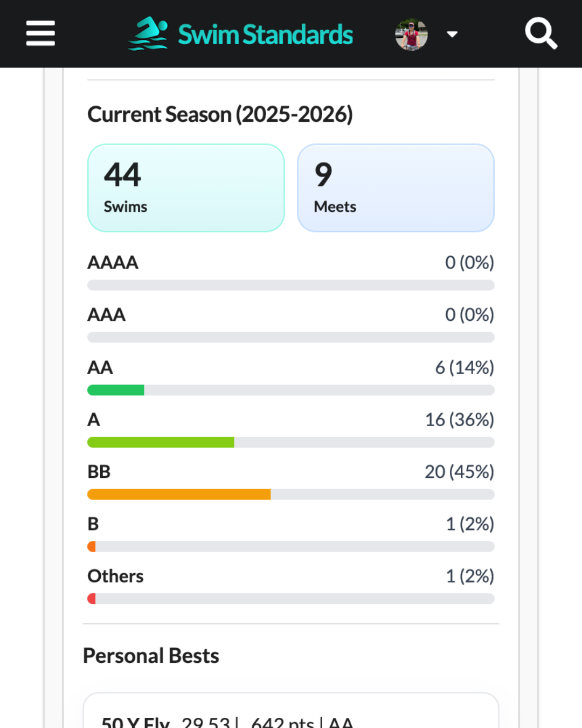582x728 pixels.
Task: Click the user profile avatar photo
Action: (411, 35)
